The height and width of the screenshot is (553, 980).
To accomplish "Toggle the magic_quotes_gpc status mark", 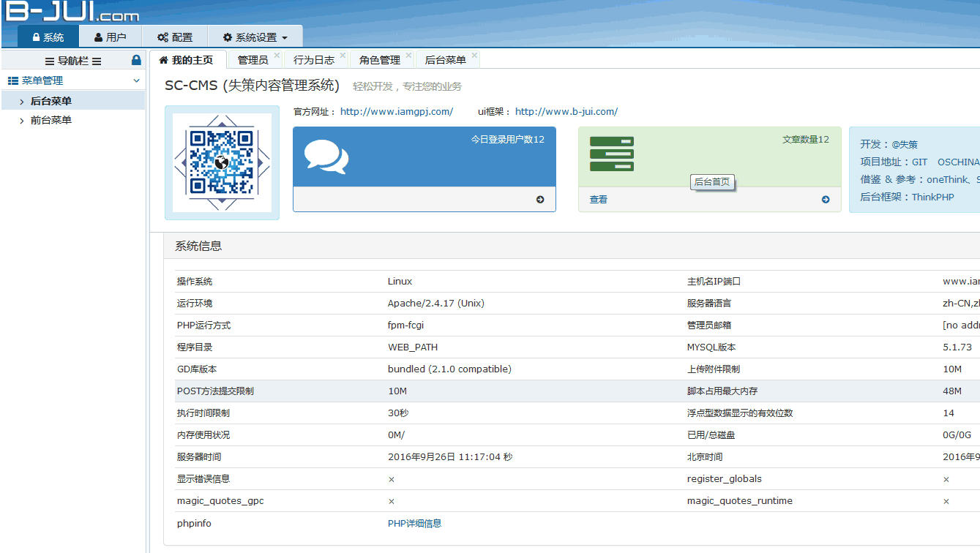I will (x=391, y=501).
